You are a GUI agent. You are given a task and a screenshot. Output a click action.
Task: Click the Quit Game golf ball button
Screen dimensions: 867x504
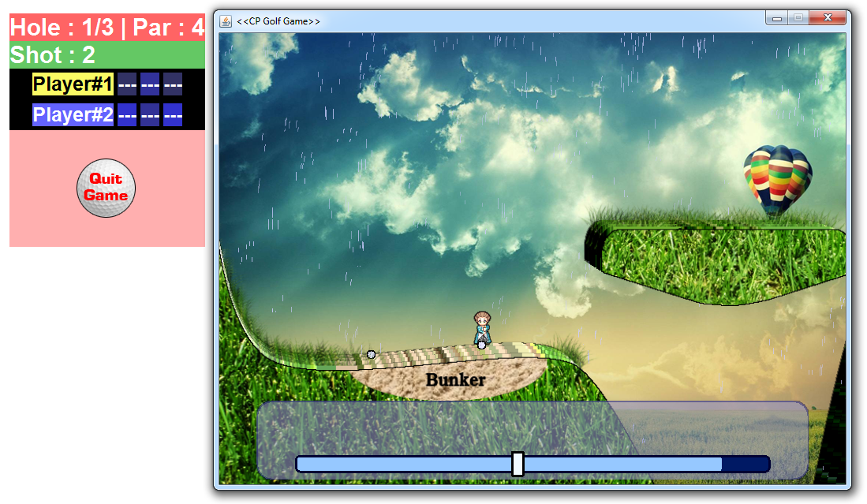pyautogui.click(x=106, y=188)
